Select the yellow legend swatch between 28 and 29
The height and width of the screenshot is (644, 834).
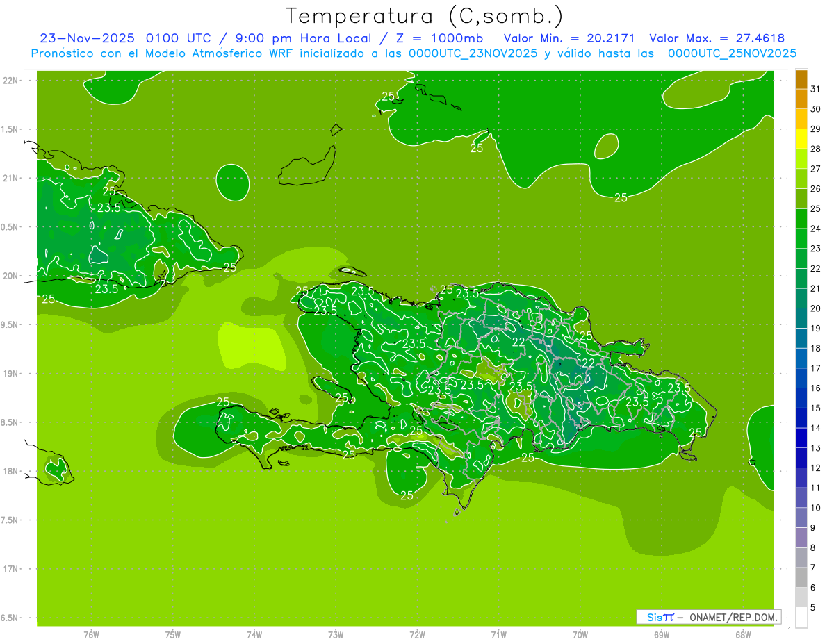click(x=801, y=139)
